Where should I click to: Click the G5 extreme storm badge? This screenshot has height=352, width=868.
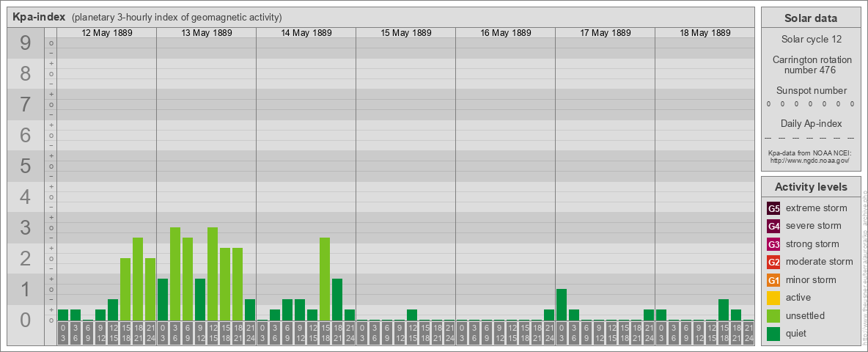tap(773, 208)
